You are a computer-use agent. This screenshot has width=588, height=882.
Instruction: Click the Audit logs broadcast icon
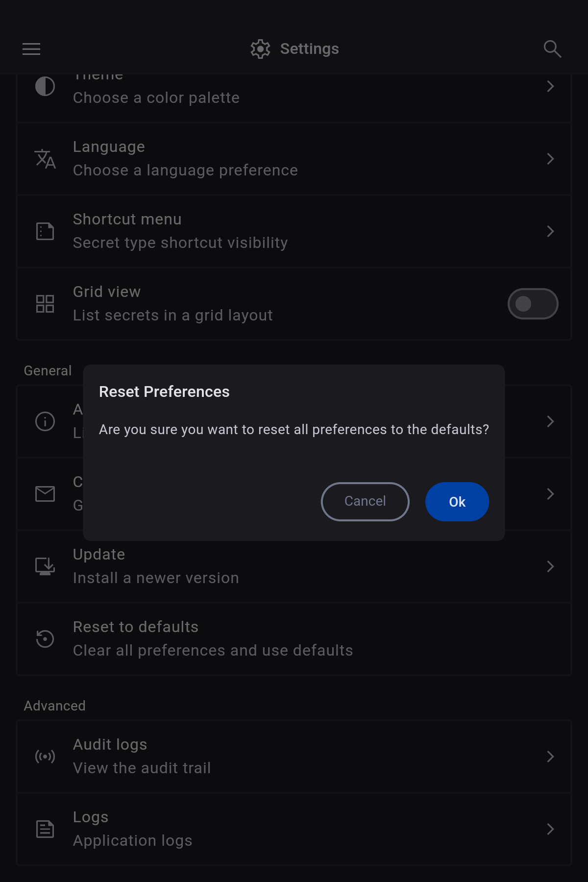[45, 757]
